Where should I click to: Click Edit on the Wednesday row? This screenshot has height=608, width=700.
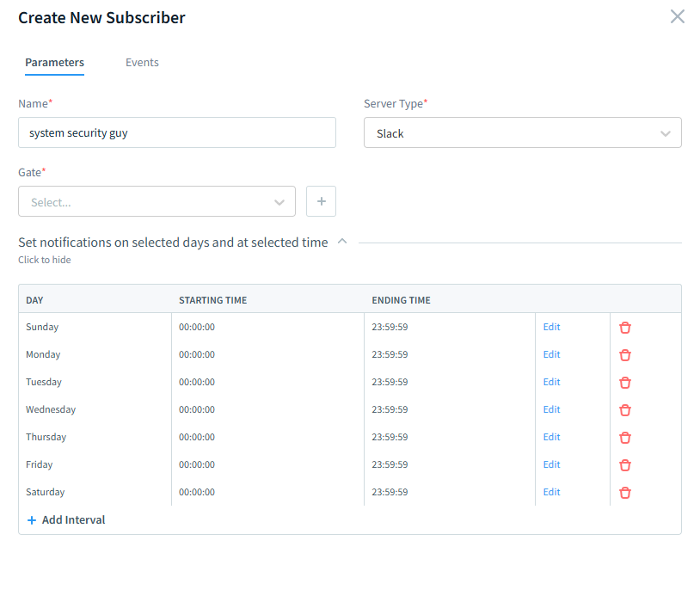(x=550, y=409)
